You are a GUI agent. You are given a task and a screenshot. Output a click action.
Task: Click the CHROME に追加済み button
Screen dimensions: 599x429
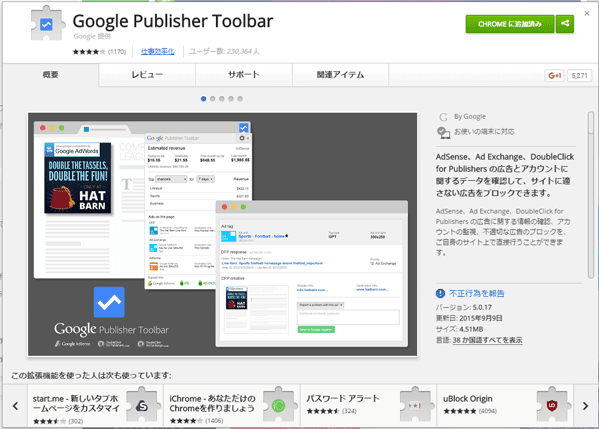(510, 24)
